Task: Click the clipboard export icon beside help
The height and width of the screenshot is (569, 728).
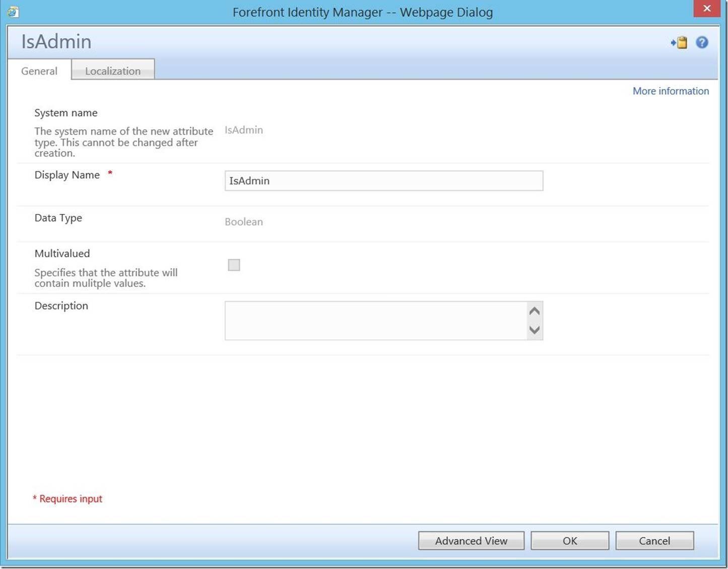Action: pos(679,42)
